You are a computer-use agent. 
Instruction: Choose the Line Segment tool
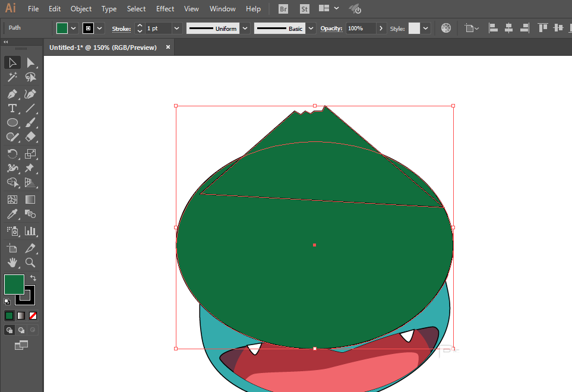click(30, 108)
